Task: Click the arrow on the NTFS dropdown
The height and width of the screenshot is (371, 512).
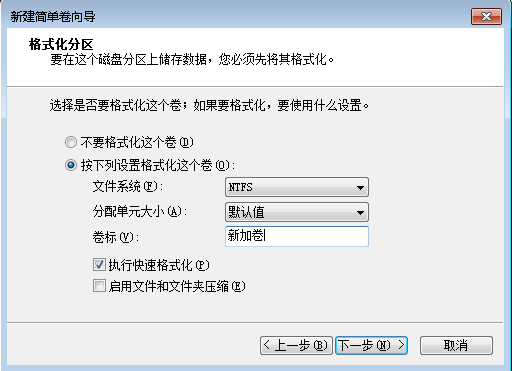Action: pyautogui.click(x=360, y=188)
